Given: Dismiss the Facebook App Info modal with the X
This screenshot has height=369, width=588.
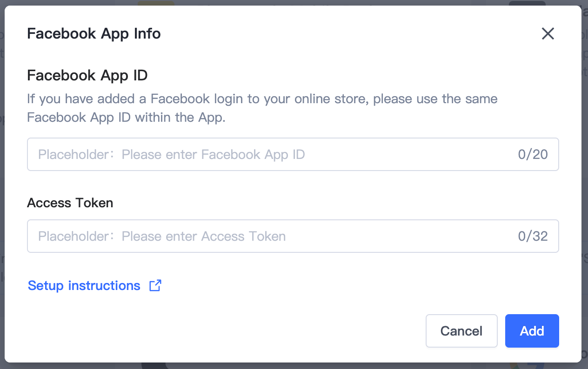Looking at the screenshot, I should tap(548, 33).
